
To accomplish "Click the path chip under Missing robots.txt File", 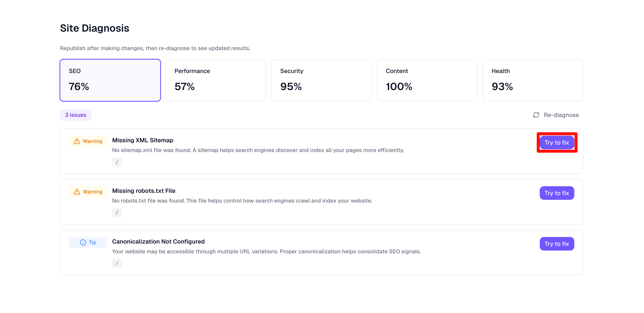I will click(117, 213).
